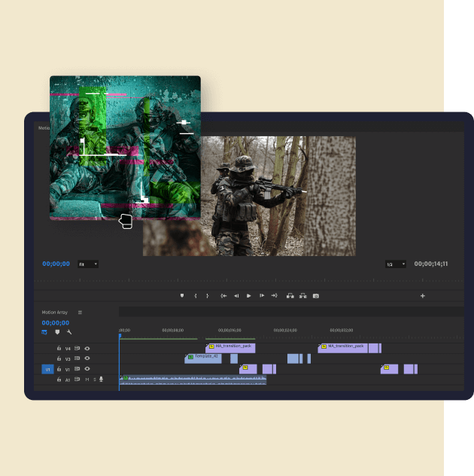
Task: Toggle sync lock on track V1
Action: tap(77, 369)
